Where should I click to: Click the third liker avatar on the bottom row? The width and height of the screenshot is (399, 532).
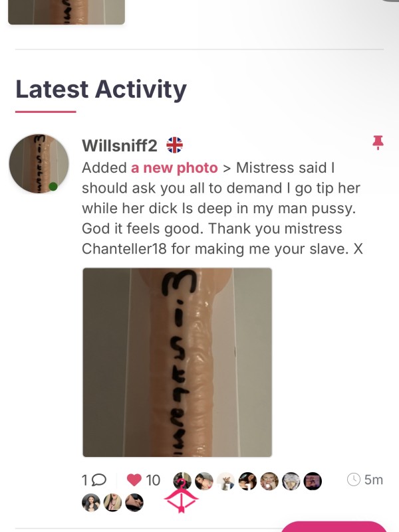pyautogui.click(x=134, y=502)
